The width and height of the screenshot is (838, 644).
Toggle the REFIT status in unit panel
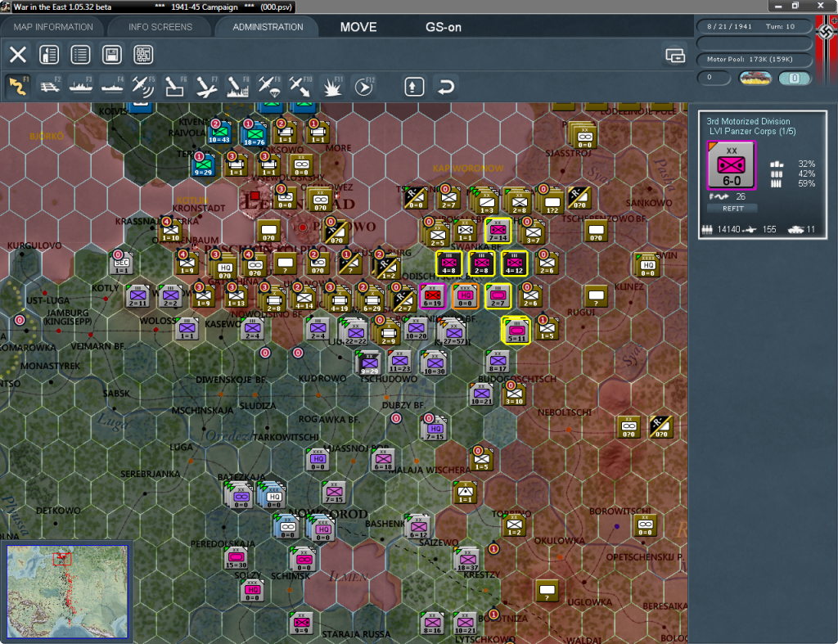pos(732,209)
